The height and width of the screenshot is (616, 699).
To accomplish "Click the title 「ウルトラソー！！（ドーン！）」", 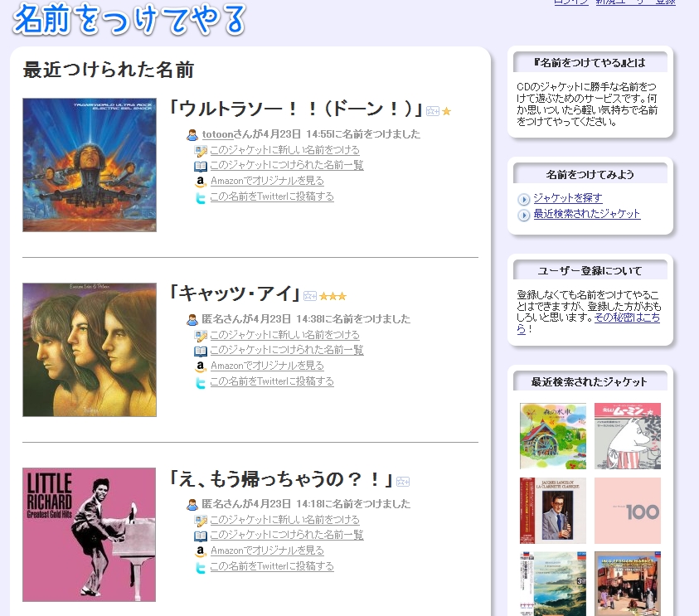I will (x=295, y=109).
